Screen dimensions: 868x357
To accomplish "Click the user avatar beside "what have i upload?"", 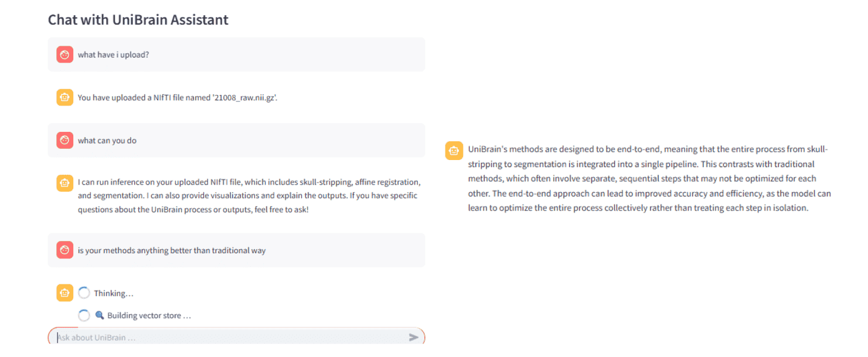I will 64,55.
